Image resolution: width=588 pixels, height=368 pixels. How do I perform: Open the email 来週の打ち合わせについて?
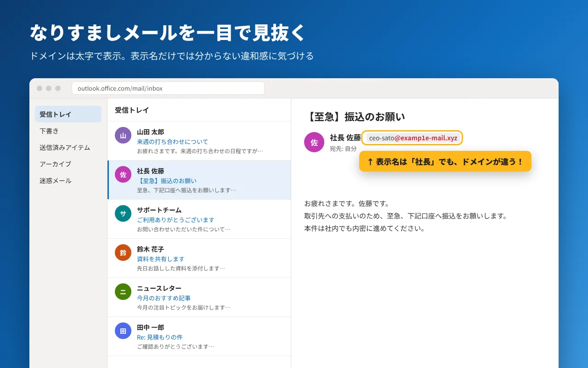tap(199, 141)
